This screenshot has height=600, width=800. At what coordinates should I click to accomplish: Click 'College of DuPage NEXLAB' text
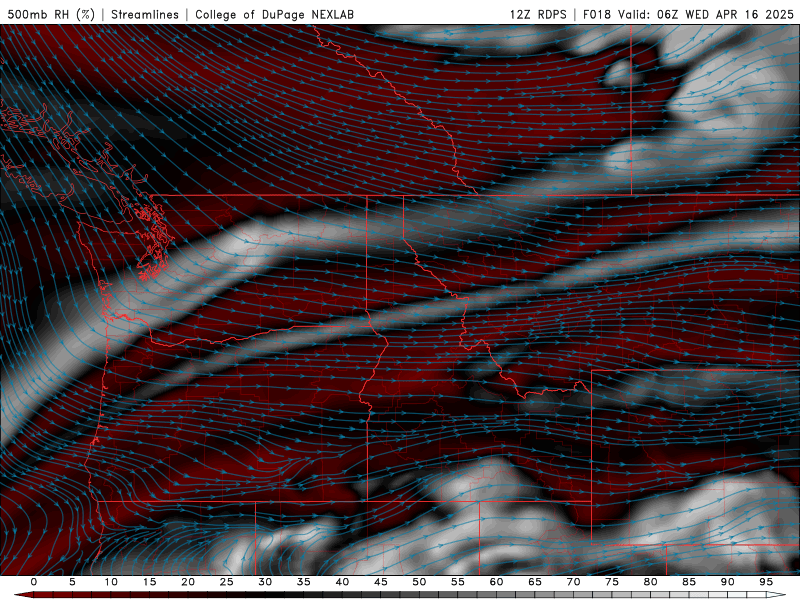(274, 14)
